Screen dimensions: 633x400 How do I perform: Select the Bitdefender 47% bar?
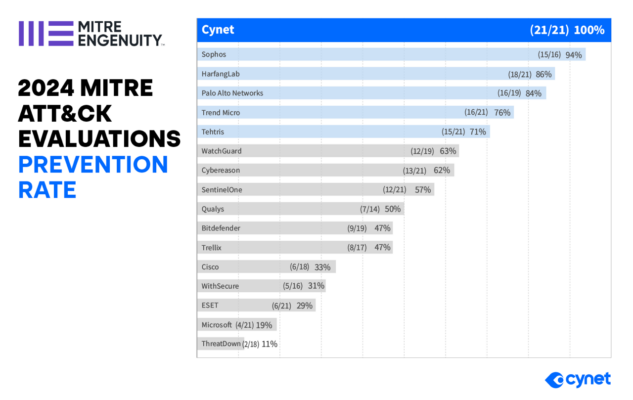click(x=295, y=228)
